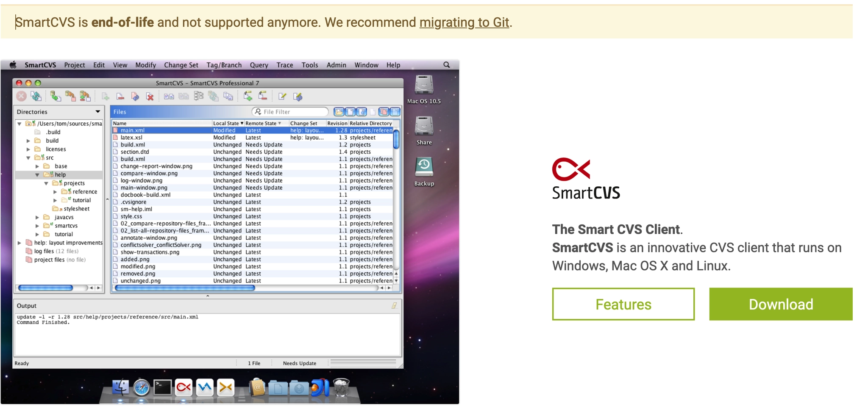Image resolution: width=868 pixels, height=409 pixels.
Task: Open Finder from the dock
Action: point(120,387)
